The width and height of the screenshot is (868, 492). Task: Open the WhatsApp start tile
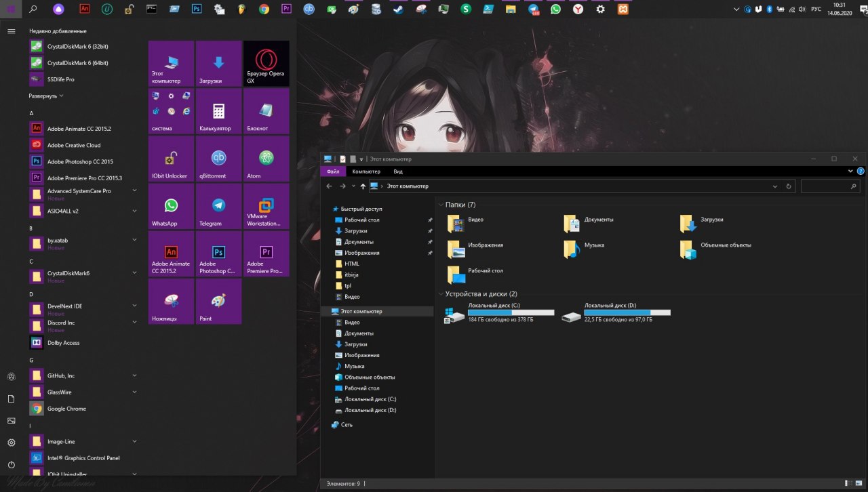171,206
